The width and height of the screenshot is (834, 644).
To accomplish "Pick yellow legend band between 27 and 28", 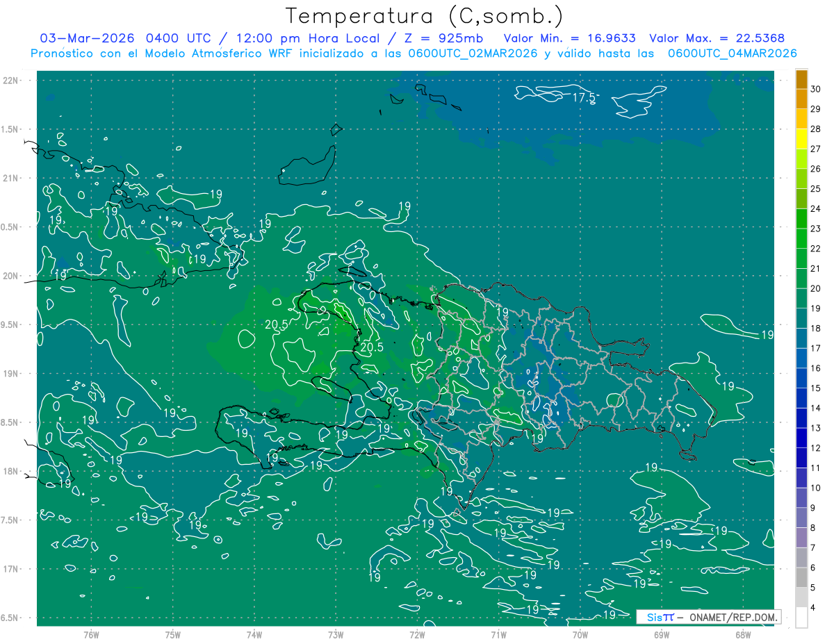I will (x=801, y=139).
